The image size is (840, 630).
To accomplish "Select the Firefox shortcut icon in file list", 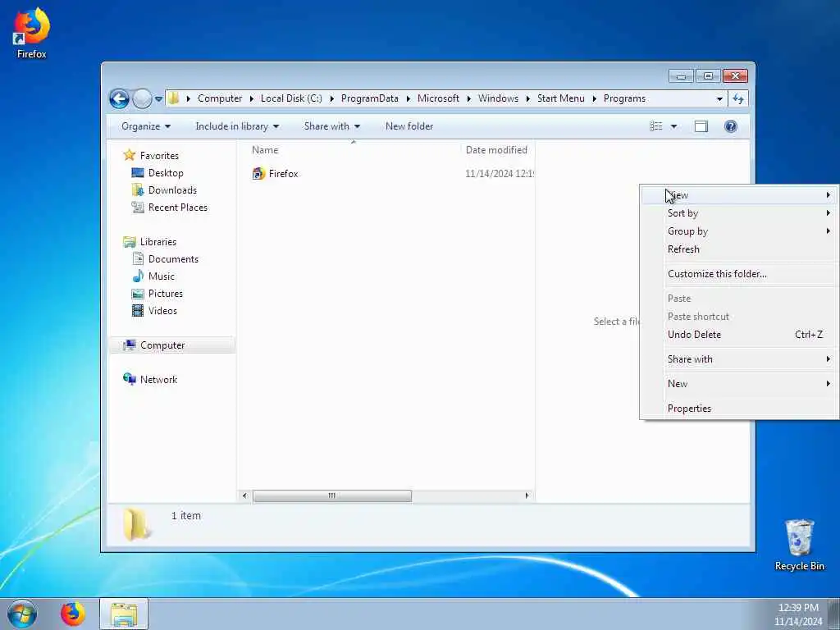I will pos(258,174).
